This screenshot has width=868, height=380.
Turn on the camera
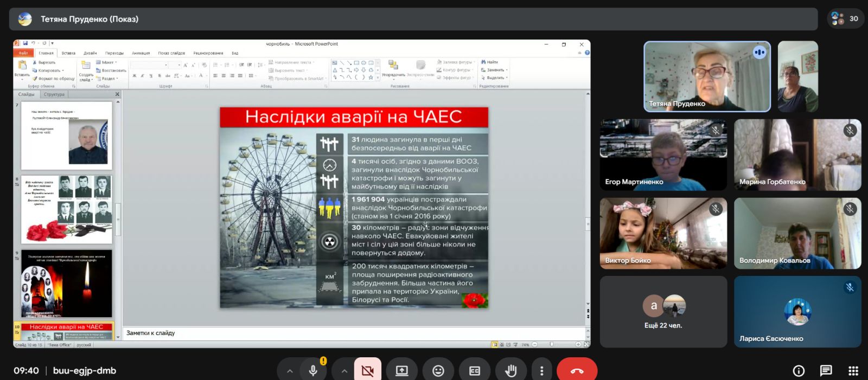(367, 371)
